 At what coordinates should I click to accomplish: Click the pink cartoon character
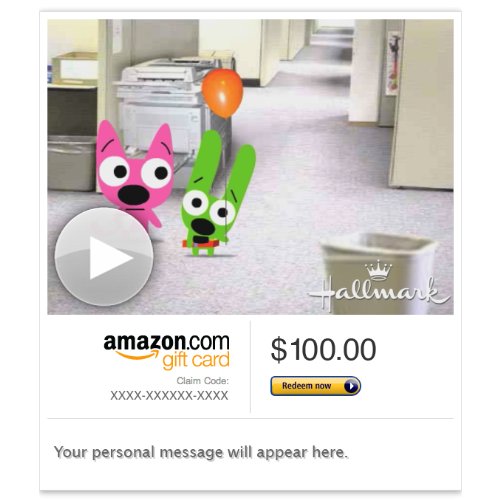[134, 175]
